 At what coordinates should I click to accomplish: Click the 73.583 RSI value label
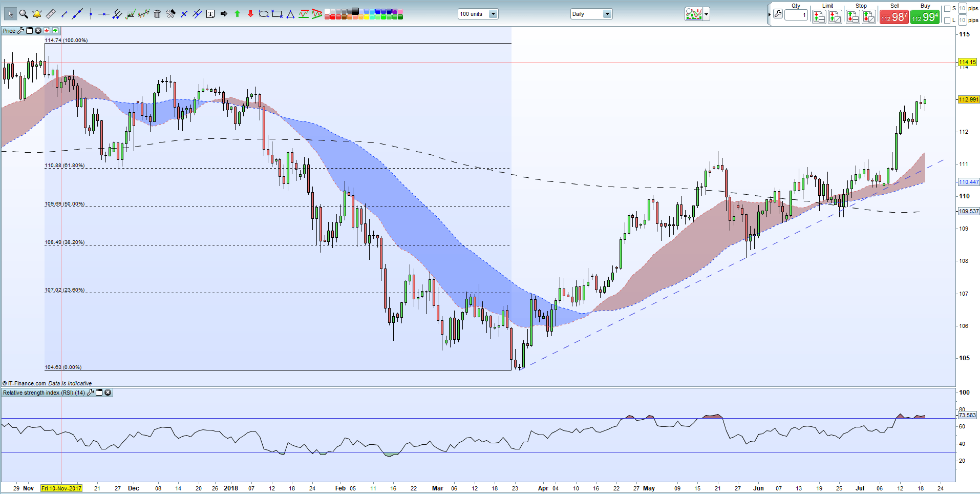[967, 415]
